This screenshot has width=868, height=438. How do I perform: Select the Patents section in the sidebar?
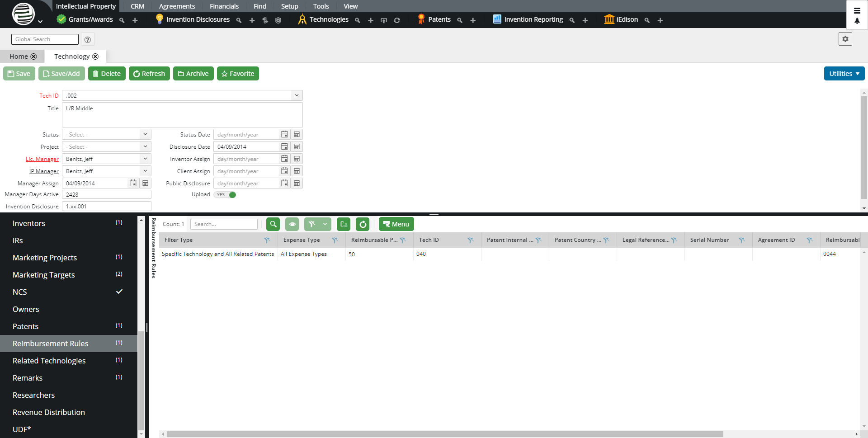click(25, 326)
